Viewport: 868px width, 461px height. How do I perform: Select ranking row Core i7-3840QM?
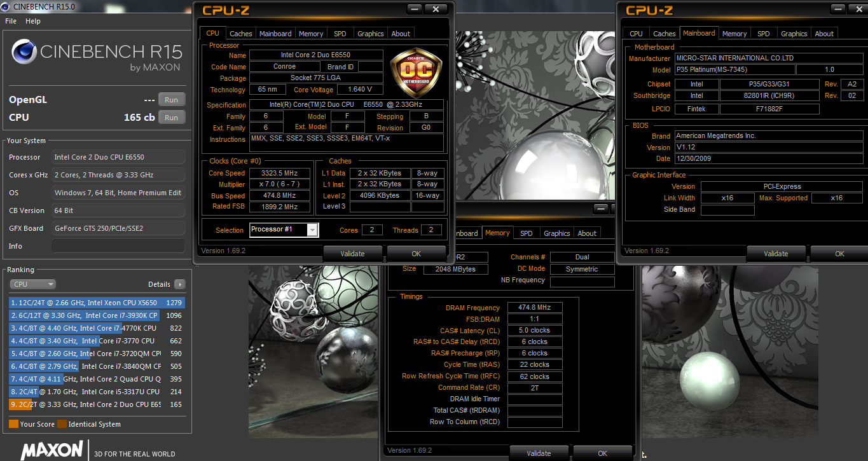(x=97, y=366)
